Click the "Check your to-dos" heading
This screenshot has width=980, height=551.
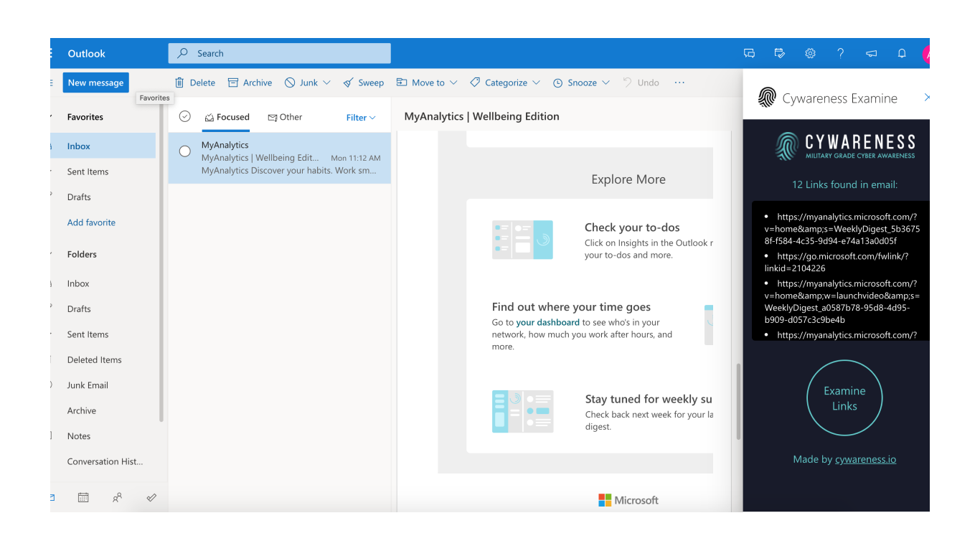pyautogui.click(x=632, y=227)
